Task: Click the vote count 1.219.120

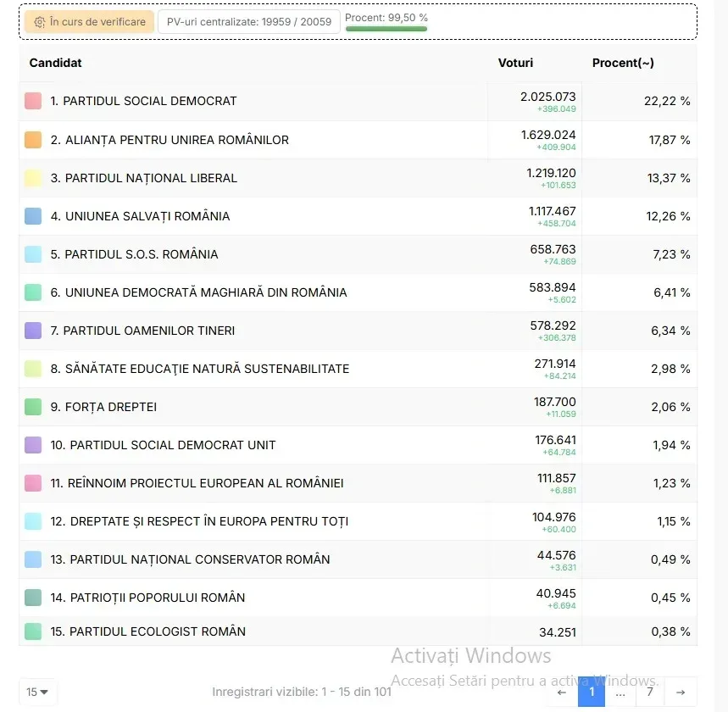Action: pyautogui.click(x=551, y=173)
